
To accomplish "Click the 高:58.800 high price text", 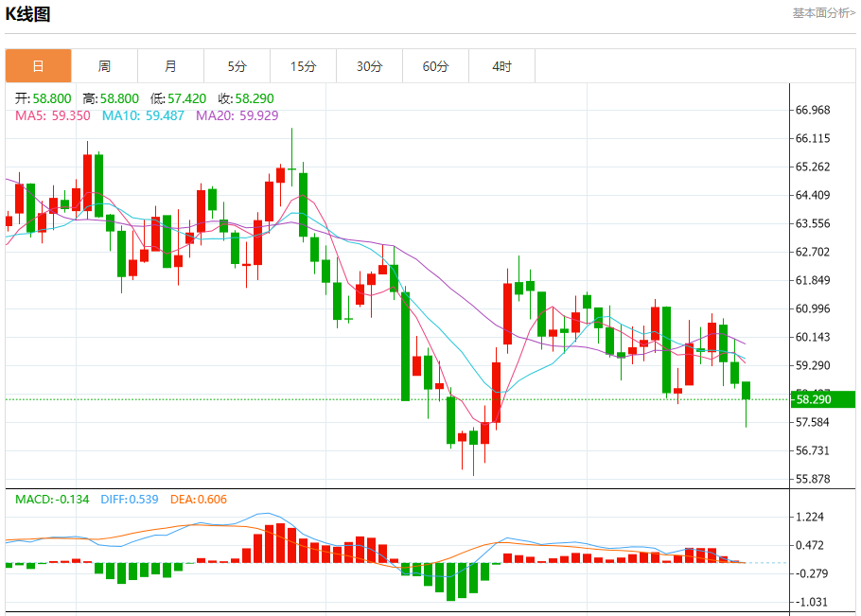I will [x=111, y=98].
